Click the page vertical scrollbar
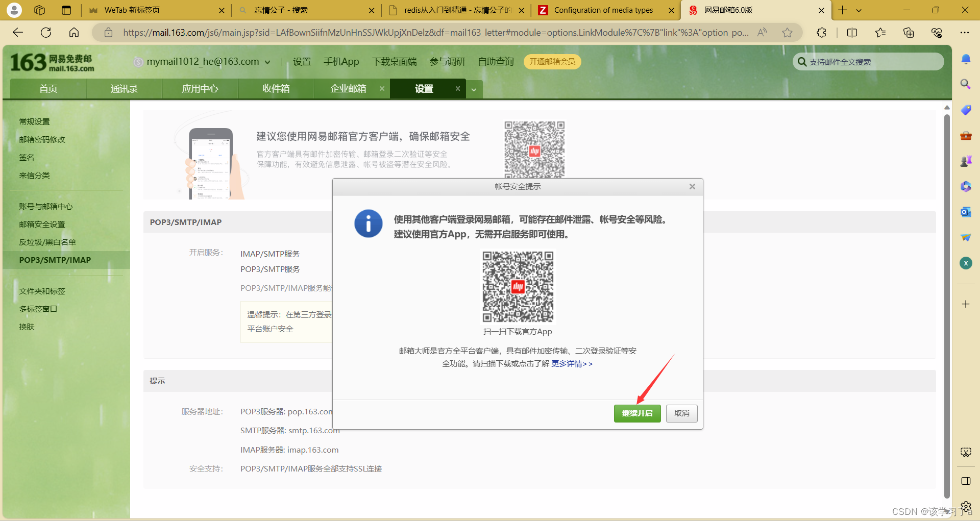 click(x=947, y=306)
